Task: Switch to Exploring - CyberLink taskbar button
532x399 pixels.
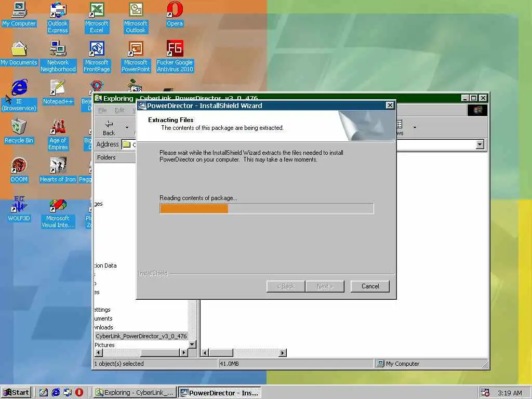Action: click(135, 393)
